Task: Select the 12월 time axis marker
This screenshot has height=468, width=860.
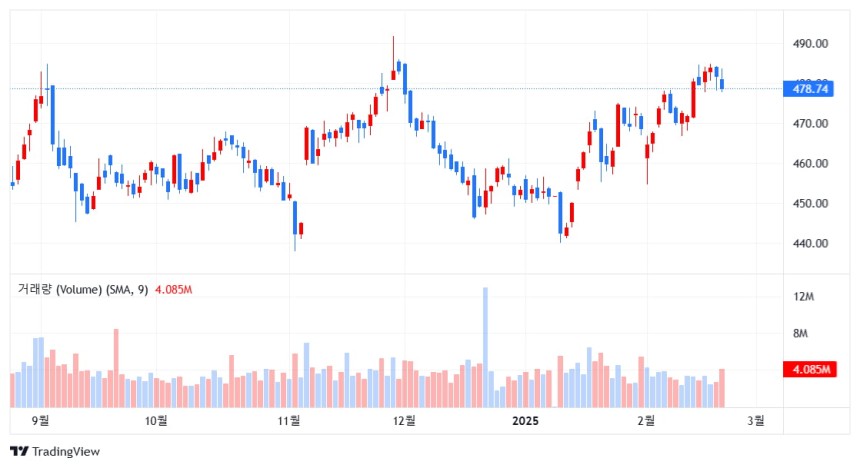Action: [x=404, y=421]
